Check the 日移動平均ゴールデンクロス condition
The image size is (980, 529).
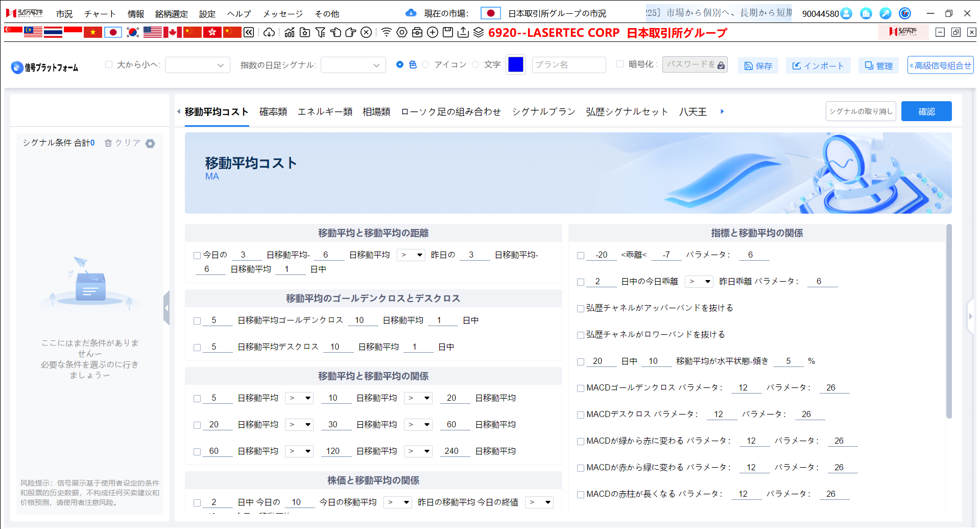[197, 321]
